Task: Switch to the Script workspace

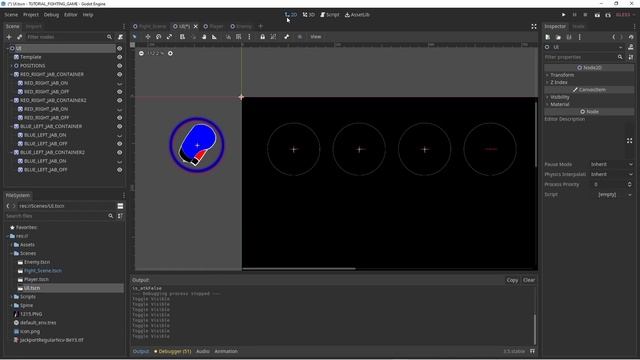Action: tap(330, 15)
